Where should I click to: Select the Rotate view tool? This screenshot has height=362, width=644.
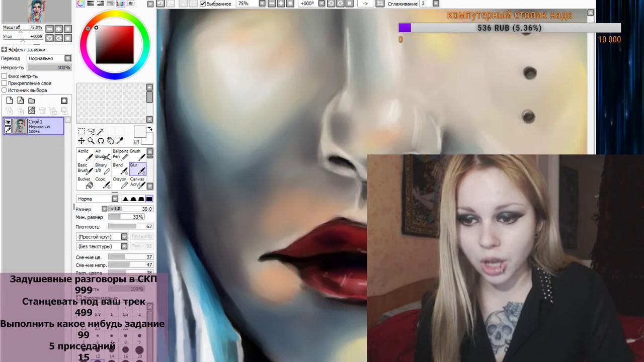pos(101,141)
